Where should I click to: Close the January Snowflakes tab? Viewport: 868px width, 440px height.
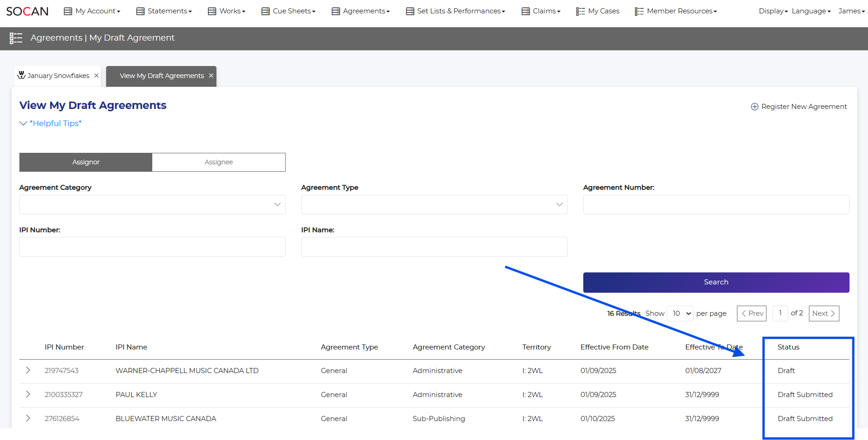tap(96, 76)
